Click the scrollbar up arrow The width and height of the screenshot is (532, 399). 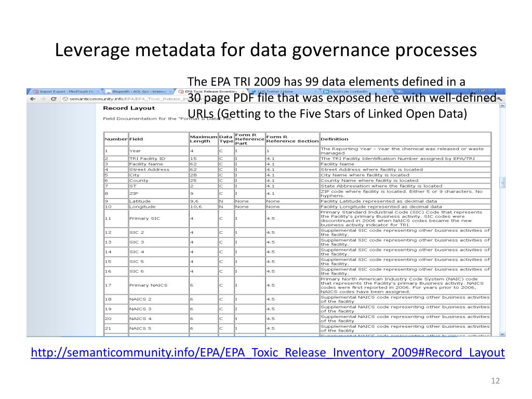[502, 106]
